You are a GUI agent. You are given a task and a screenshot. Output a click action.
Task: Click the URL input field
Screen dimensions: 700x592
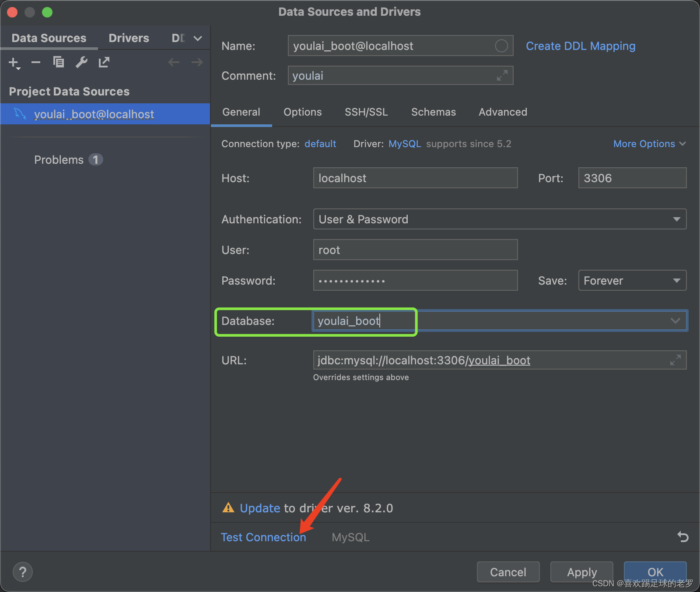(x=500, y=360)
